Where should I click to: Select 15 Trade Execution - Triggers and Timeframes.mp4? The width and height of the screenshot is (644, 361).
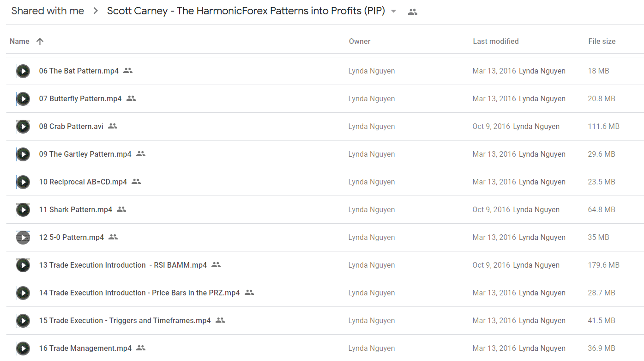(x=325, y=320)
